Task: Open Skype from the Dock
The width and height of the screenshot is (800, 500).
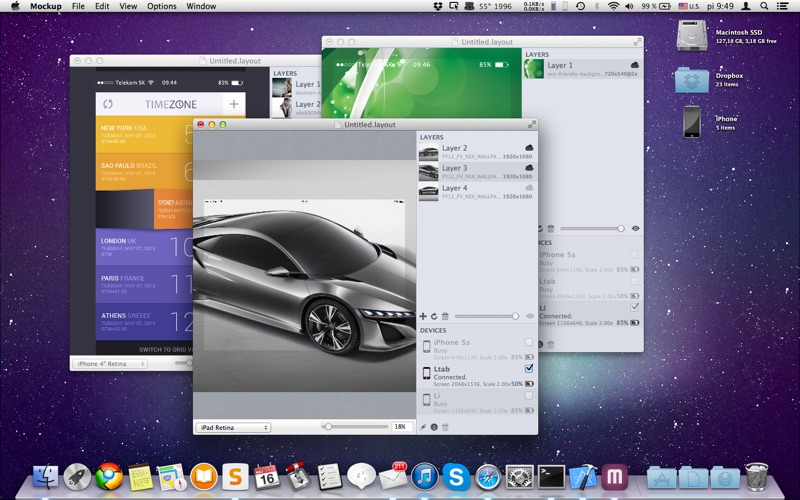Action: coord(456,477)
